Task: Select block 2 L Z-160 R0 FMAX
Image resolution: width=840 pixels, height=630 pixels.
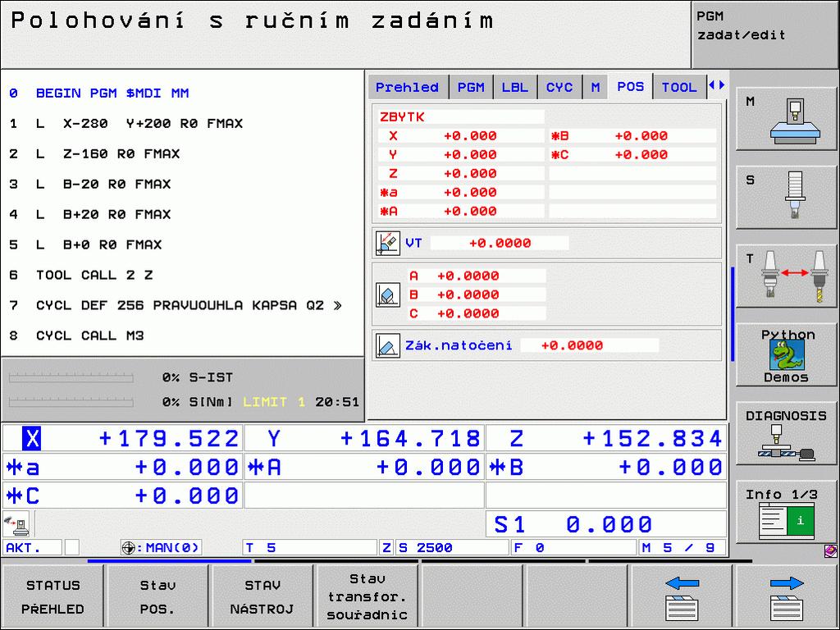Action: point(182,153)
